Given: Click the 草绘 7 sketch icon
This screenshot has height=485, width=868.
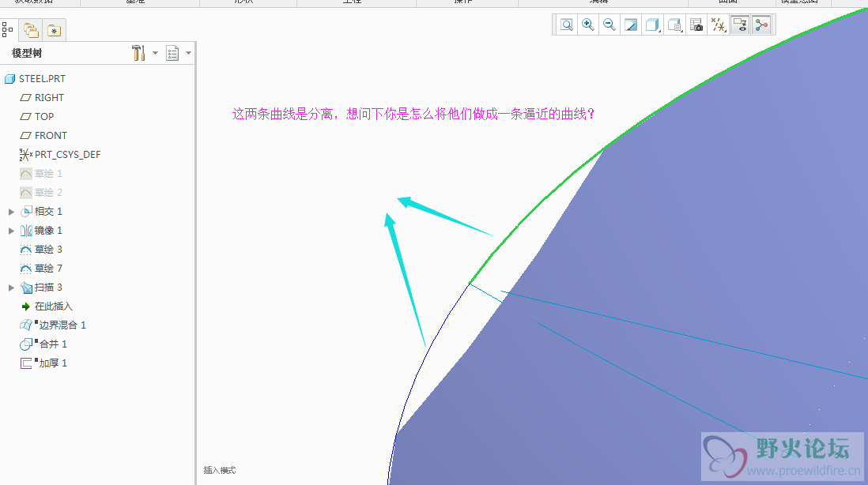Looking at the screenshot, I should [25, 269].
